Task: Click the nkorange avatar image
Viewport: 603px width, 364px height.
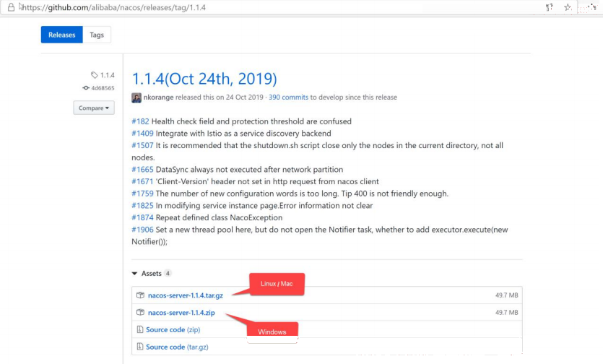Action: [x=136, y=97]
